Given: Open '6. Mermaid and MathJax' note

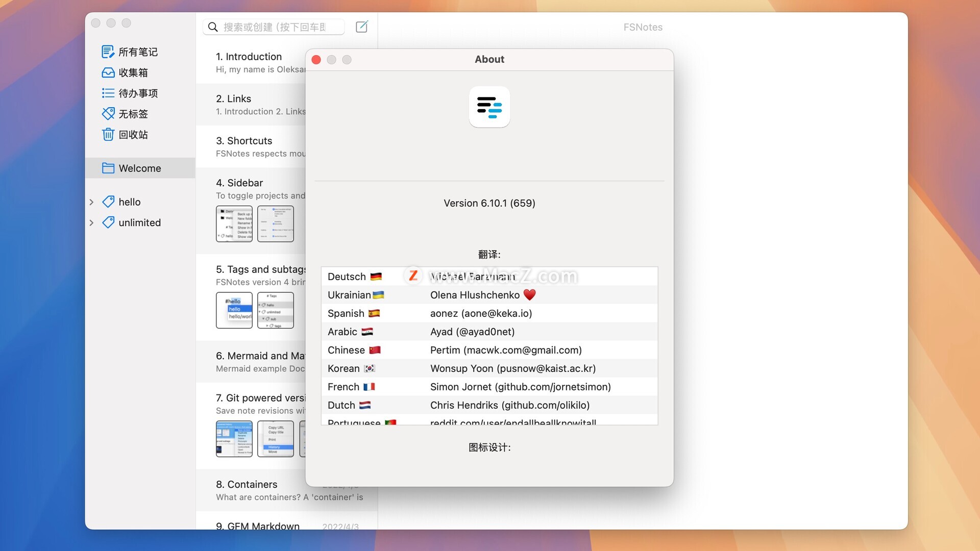Looking at the screenshot, I should point(251,362).
